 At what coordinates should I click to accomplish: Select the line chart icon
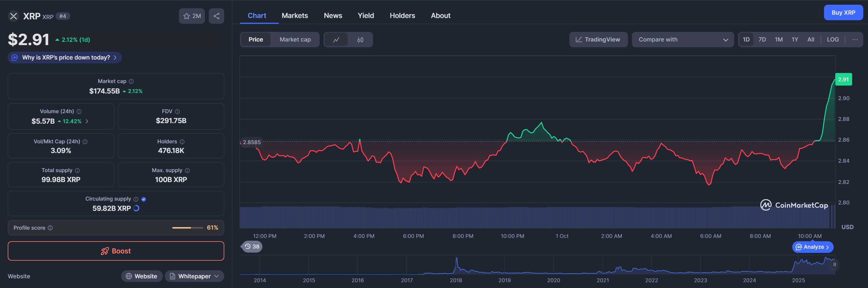(x=336, y=40)
